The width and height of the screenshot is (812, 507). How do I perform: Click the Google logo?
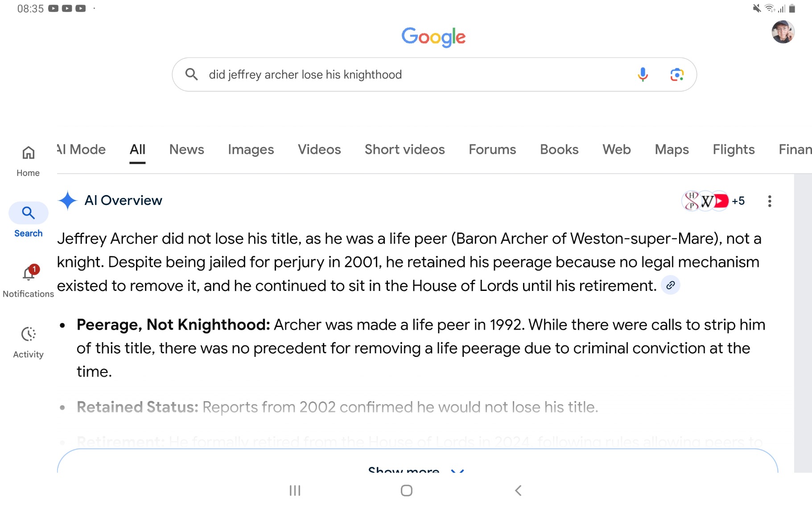click(433, 37)
